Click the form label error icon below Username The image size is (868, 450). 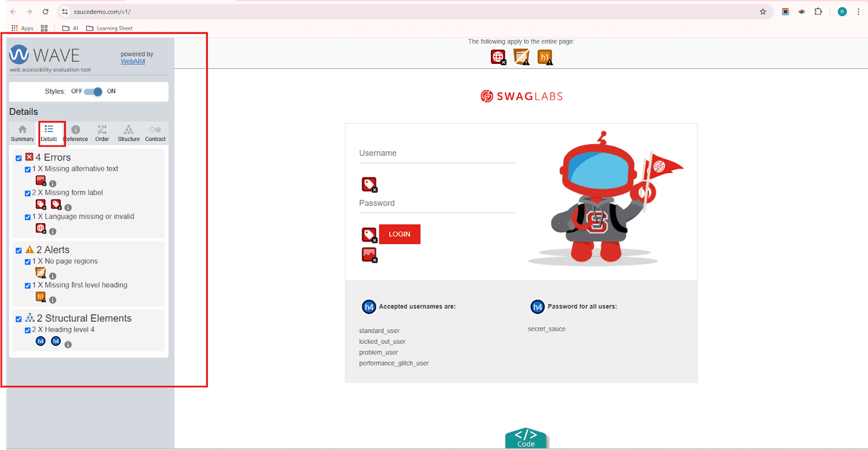coord(370,185)
